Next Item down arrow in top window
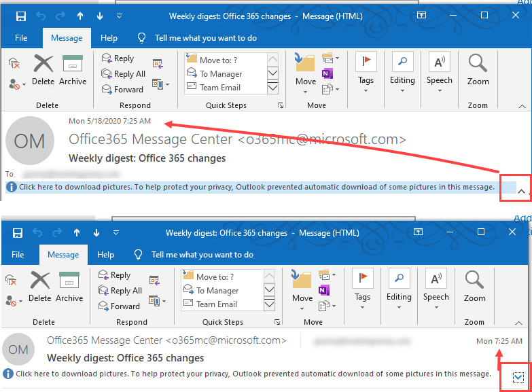The image size is (532, 392). click(x=100, y=16)
